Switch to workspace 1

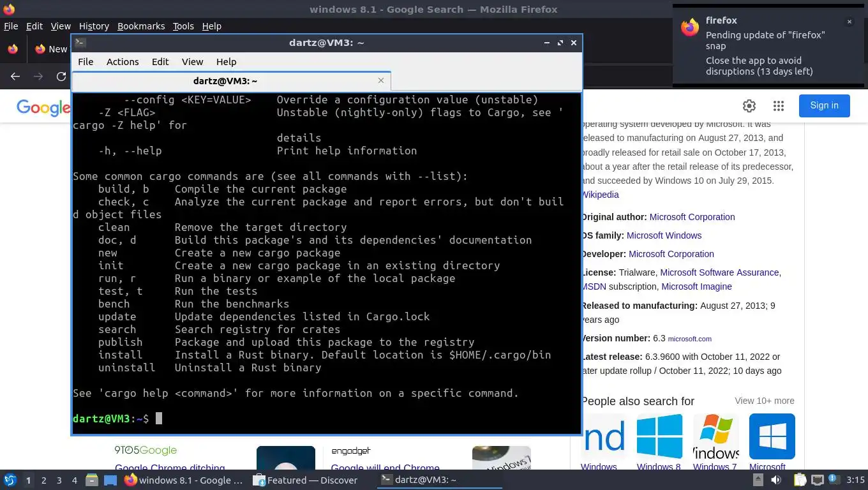[28, 480]
